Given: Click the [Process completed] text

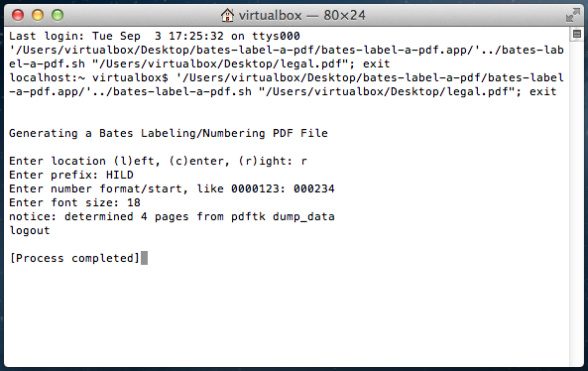Looking at the screenshot, I should coord(74,258).
